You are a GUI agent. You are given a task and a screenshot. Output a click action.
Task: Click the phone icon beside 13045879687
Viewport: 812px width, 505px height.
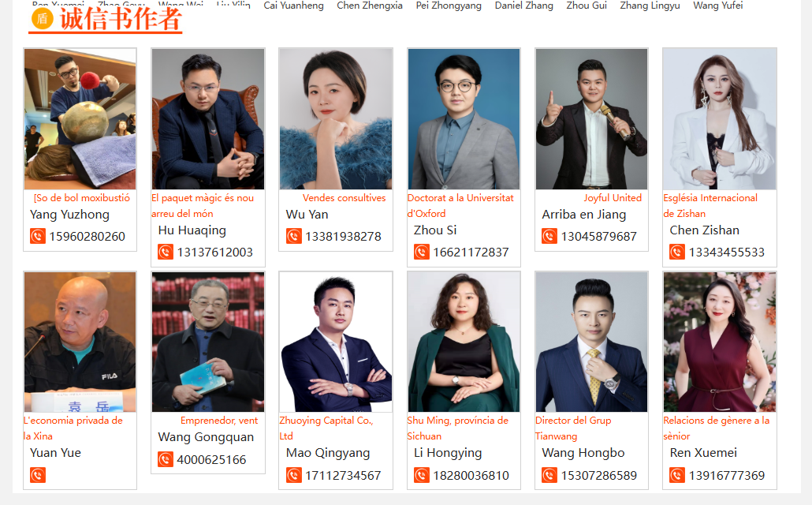549,237
